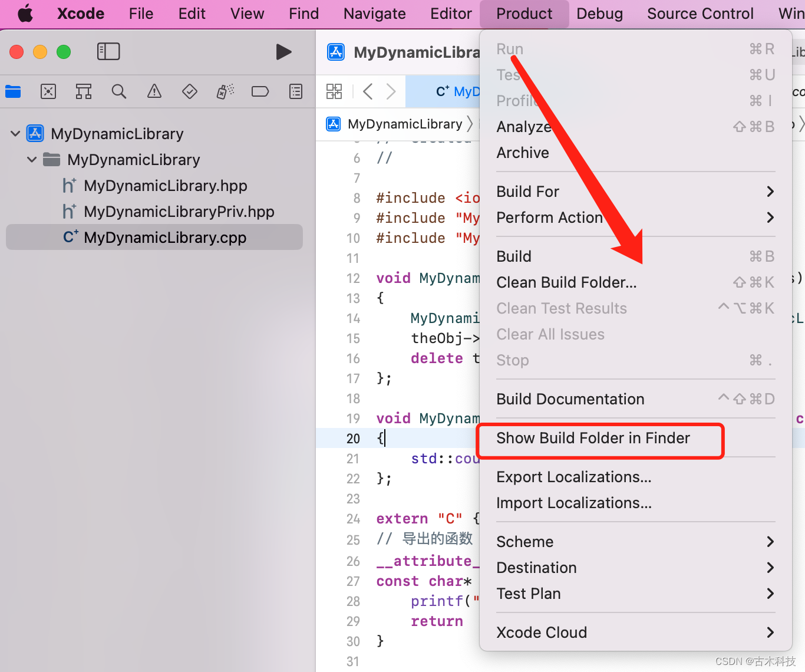
Task: Open the Editor menu
Action: [451, 14]
